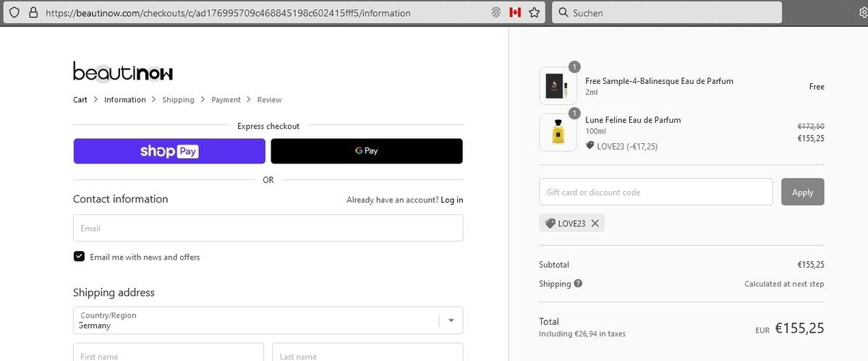Click the Free Sample product thumbnail
This screenshot has width=868, height=361.
558,86
